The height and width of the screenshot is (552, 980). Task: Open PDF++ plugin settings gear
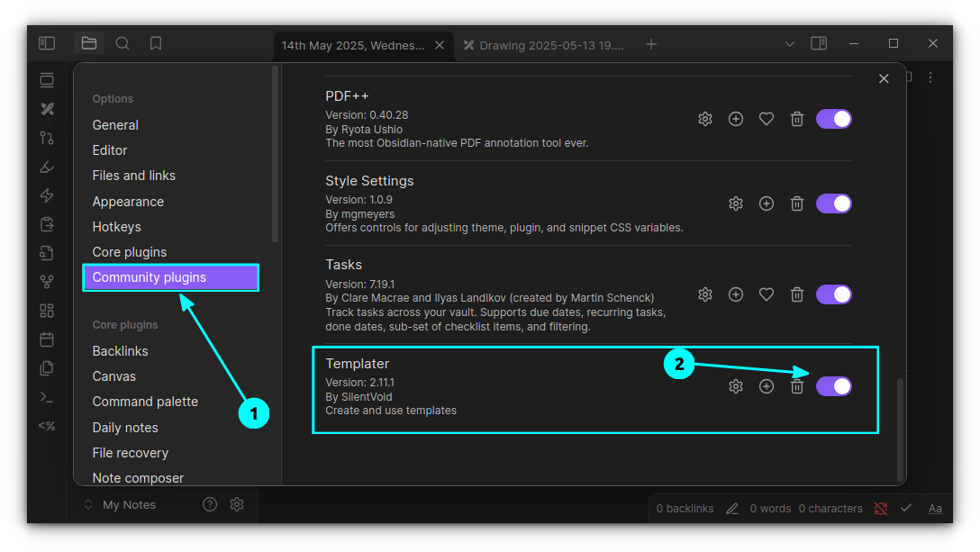705,119
